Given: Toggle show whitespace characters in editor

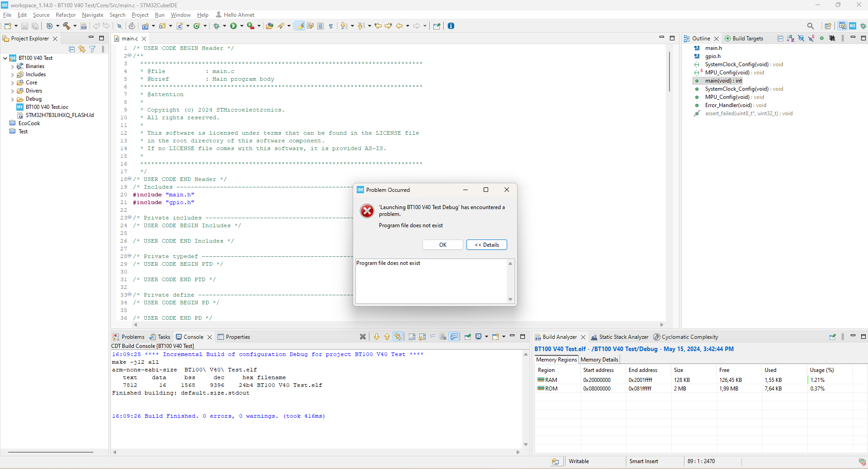Looking at the screenshot, I should 331,26.
